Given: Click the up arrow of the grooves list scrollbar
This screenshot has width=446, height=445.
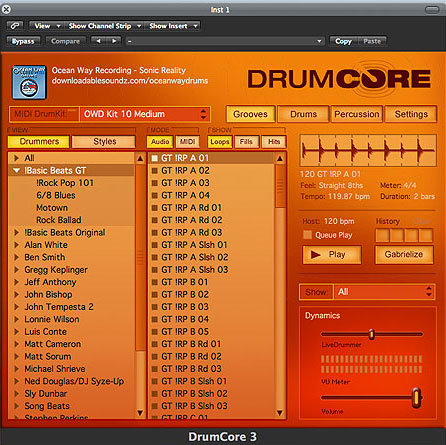Looking at the screenshot, I should (280, 158).
